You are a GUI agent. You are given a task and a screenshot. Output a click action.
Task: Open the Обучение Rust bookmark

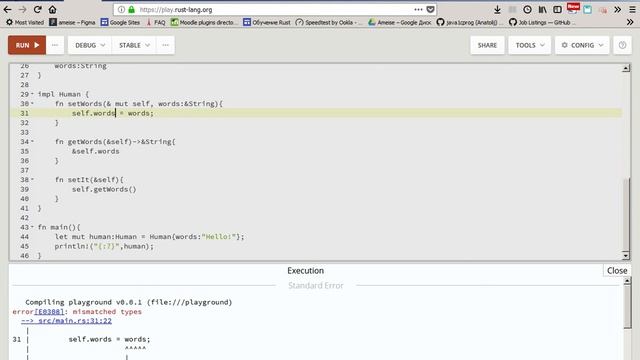(x=267, y=22)
